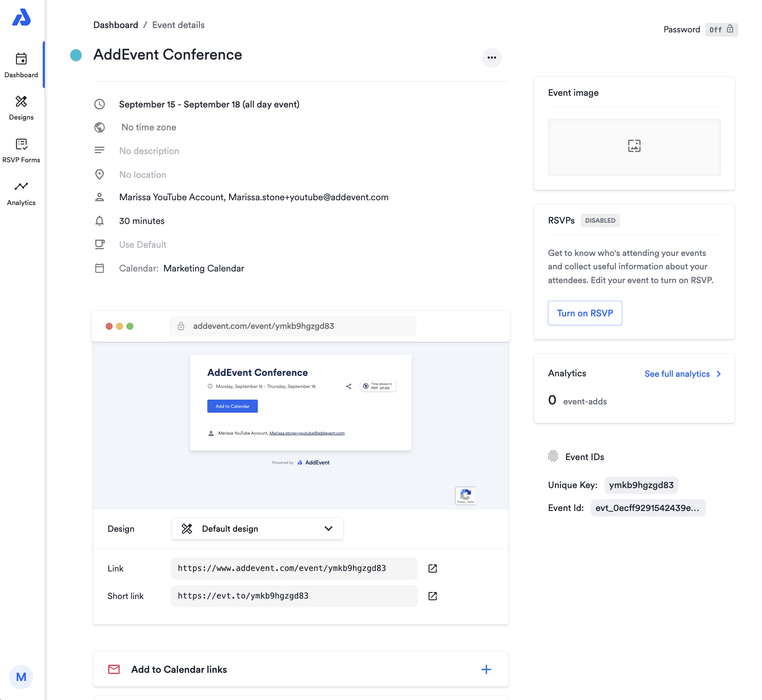This screenshot has width=762, height=700.
Task: Click the share icon in the event preview
Action: coord(348,386)
